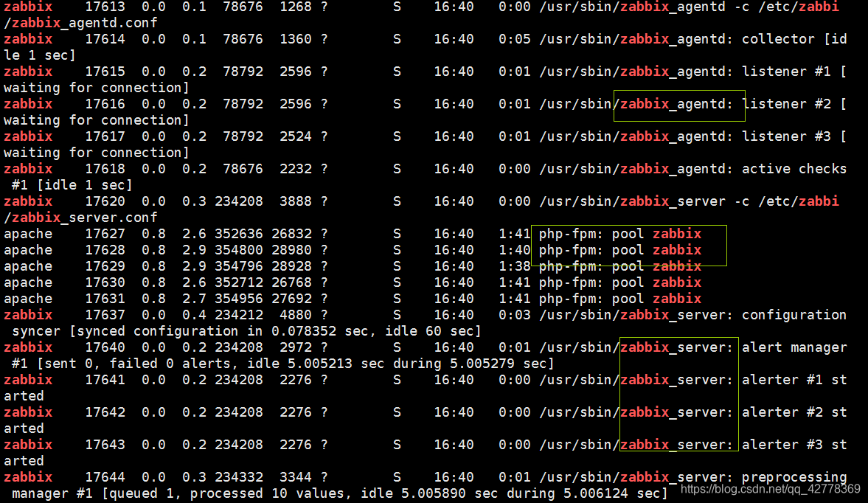Viewport: 868px width, 503px height.
Task: Click RSS value 28980
Action: 292,250
